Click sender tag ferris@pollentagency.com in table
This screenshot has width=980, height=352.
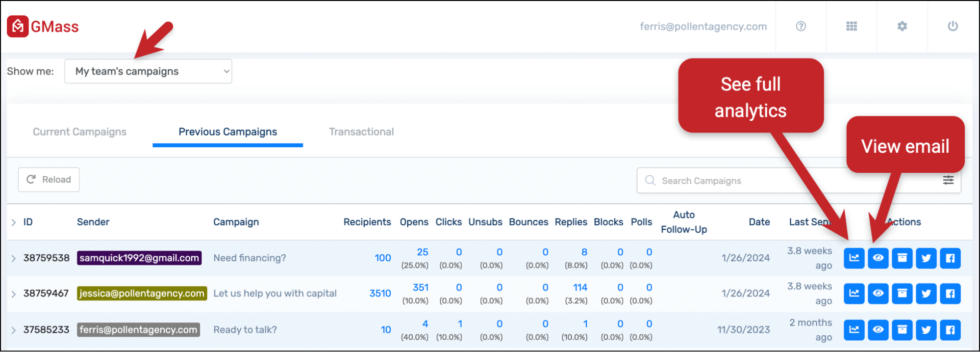(138, 330)
